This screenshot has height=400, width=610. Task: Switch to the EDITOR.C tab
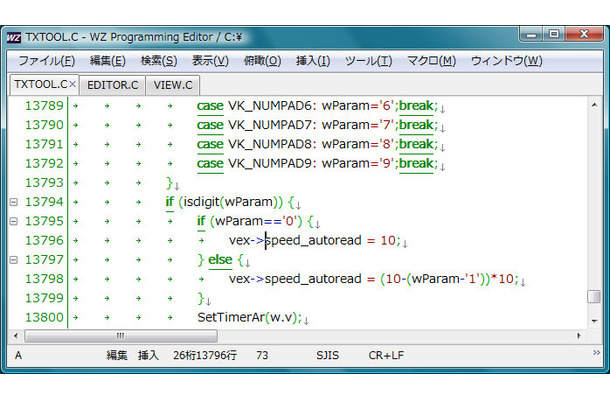click(x=113, y=85)
